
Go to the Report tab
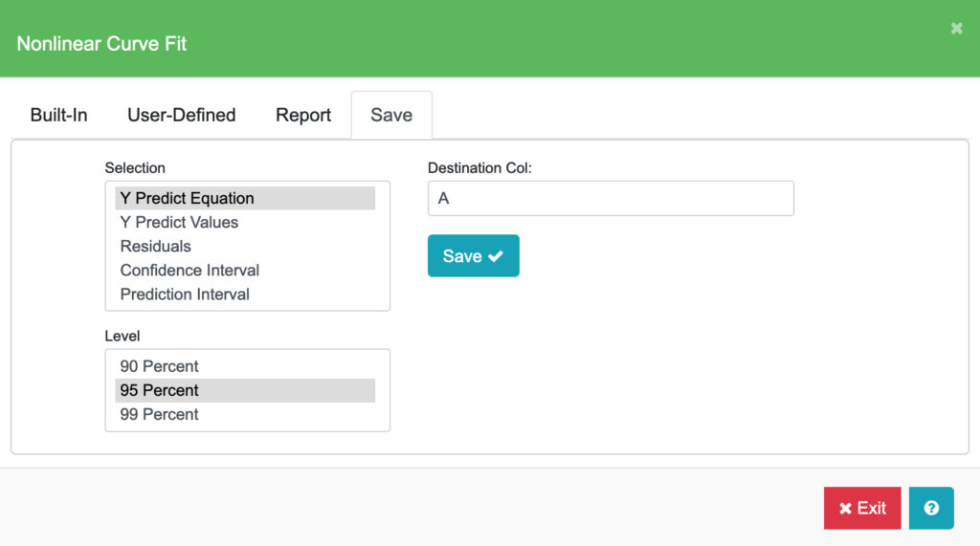(x=303, y=115)
